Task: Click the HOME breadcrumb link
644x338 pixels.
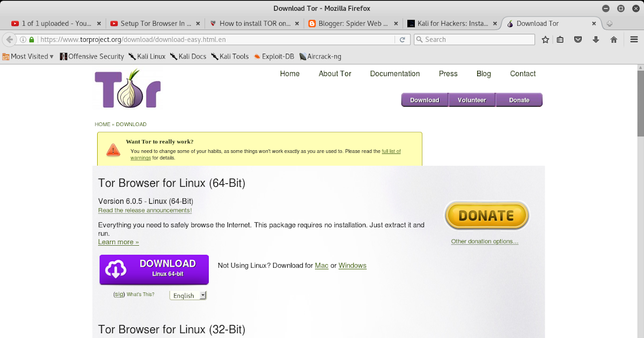Action: point(103,124)
